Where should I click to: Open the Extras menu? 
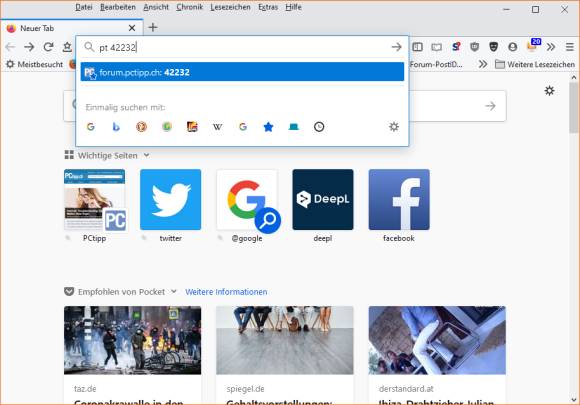[x=268, y=7]
